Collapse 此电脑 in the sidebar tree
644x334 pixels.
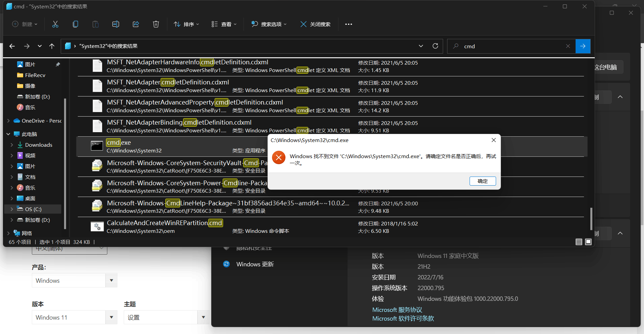[x=8, y=134]
